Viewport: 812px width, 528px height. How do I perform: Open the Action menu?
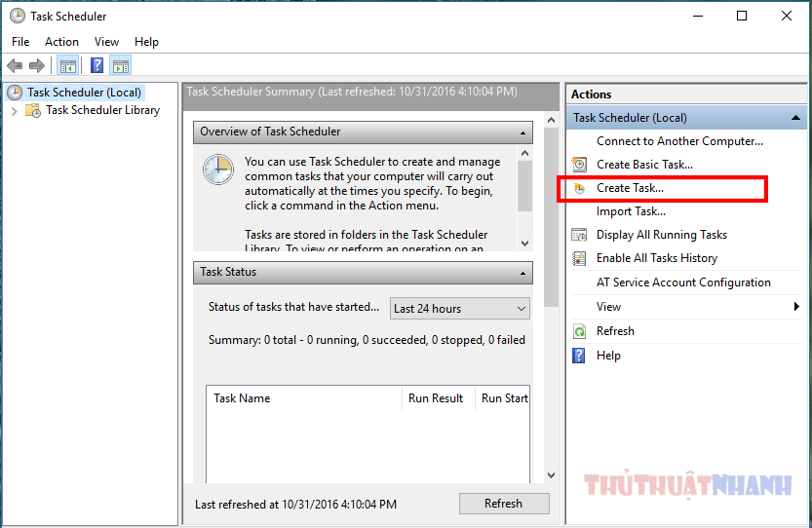click(x=61, y=42)
